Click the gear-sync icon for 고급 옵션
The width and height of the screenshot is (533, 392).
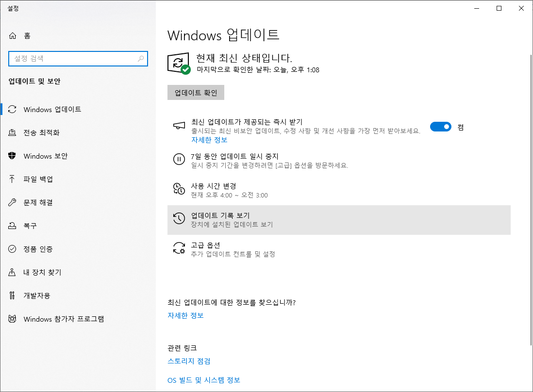coord(179,248)
